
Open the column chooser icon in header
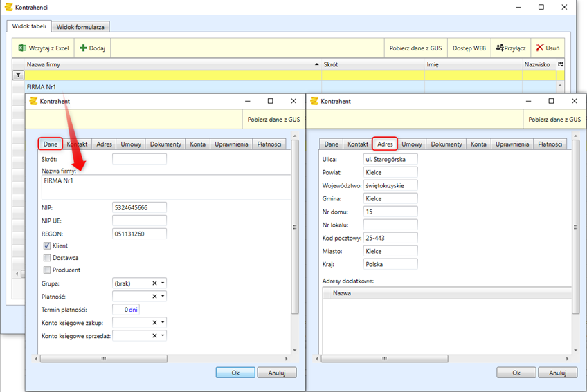pyautogui.click(x=561, y=64)
